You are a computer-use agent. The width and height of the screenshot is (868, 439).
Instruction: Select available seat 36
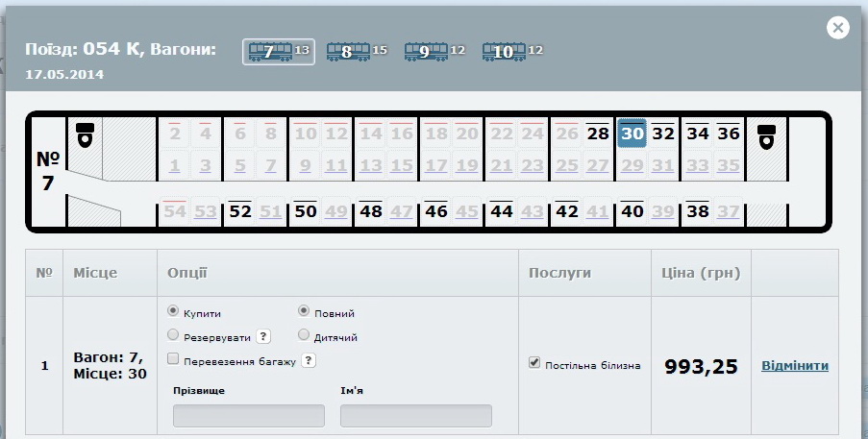click(729, 134)
